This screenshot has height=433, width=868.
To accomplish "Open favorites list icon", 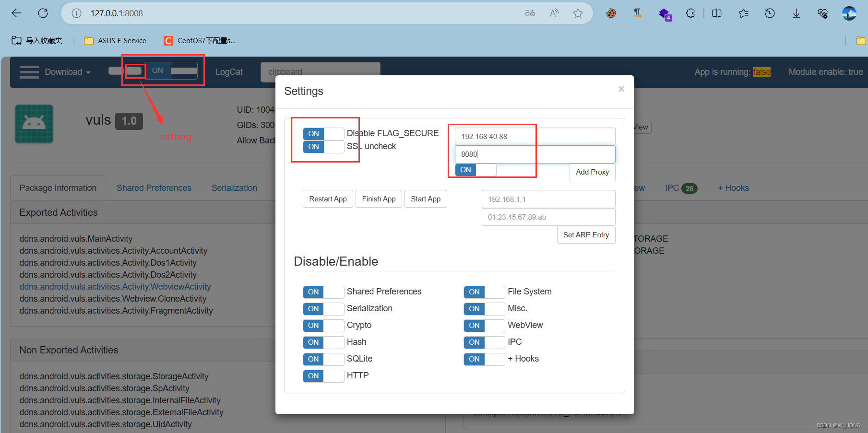I will 743,13.
